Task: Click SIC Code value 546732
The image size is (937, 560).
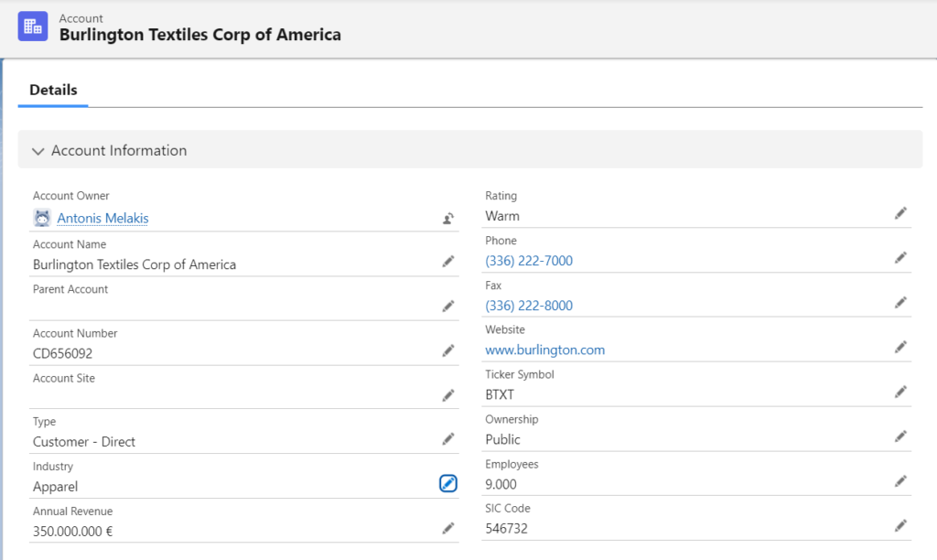Action: click(506, 529)
